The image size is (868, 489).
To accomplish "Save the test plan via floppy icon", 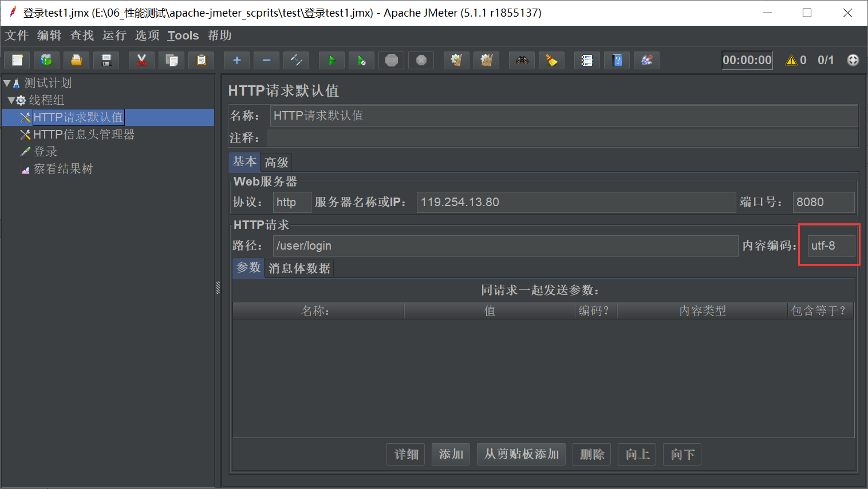I will click(106, 60).
